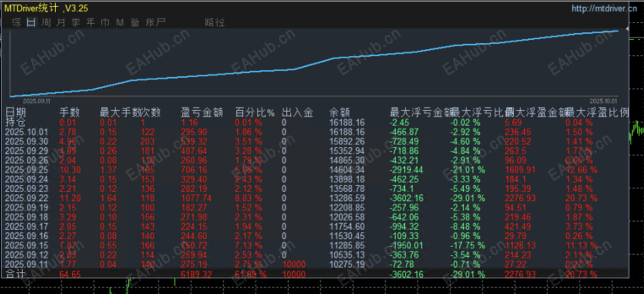Click chart end date label 2025.10.01
The image size is (644, 294).
pos(603,101)
